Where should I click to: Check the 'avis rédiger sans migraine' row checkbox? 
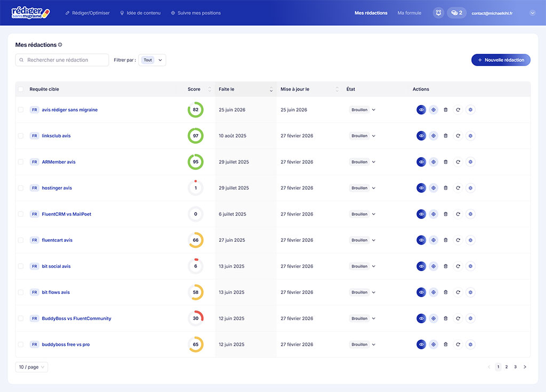point(21,110)
